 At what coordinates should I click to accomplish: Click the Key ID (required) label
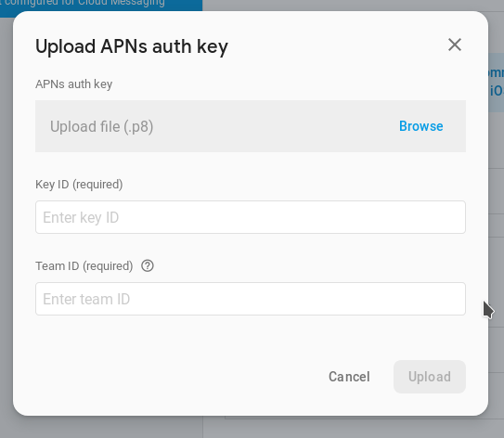coord(79,185)
